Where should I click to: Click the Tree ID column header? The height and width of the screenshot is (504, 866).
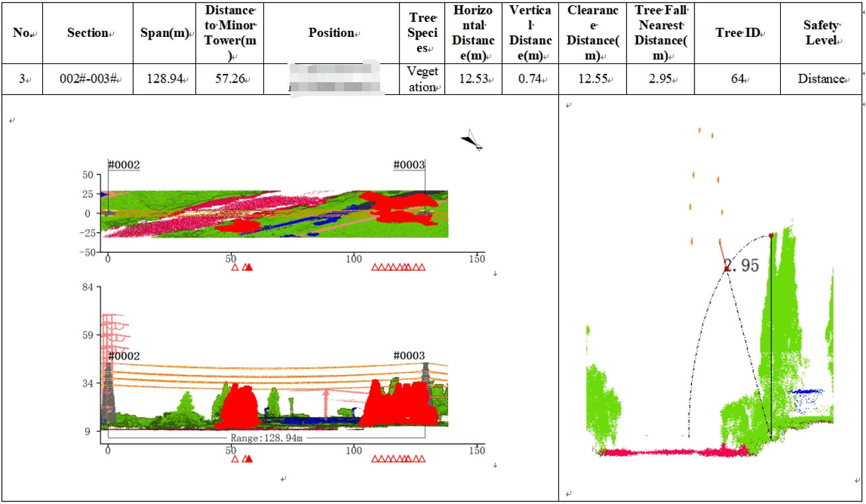737,33
